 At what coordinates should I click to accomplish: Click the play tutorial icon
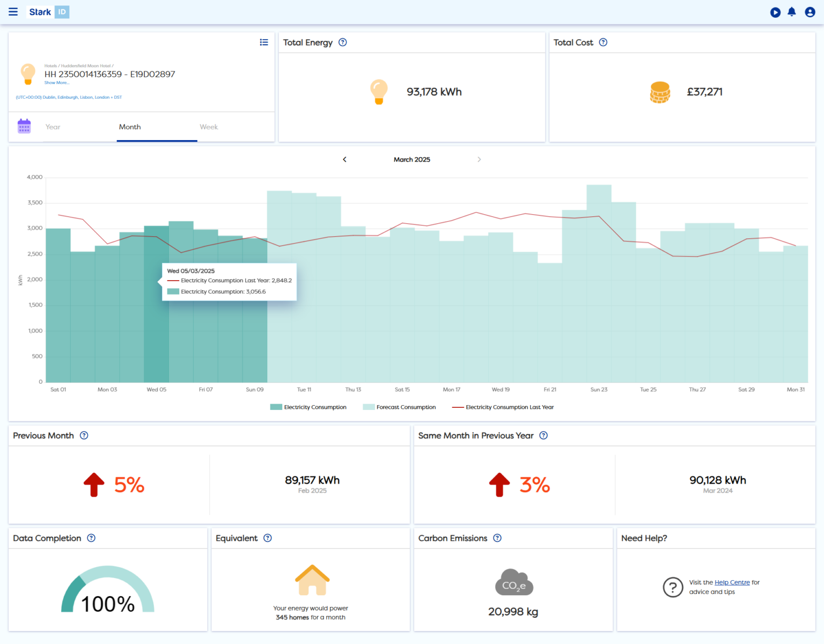coord(775,12)
